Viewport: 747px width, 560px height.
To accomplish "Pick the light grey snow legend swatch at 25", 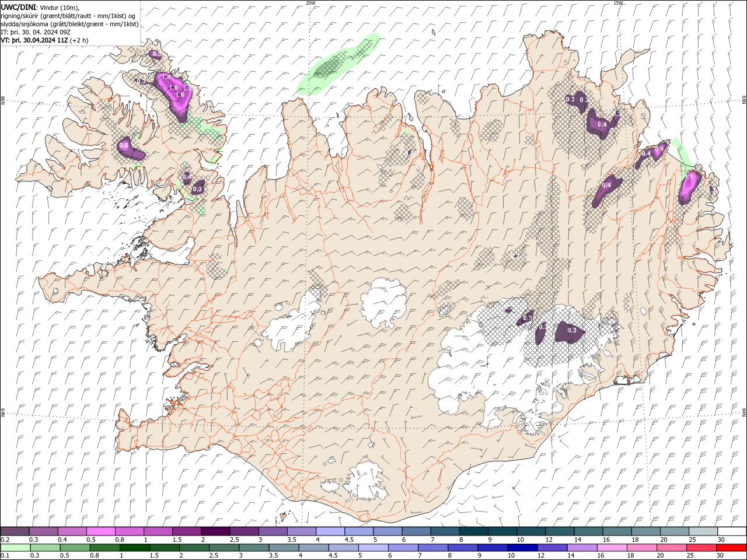I will point(703,531).
